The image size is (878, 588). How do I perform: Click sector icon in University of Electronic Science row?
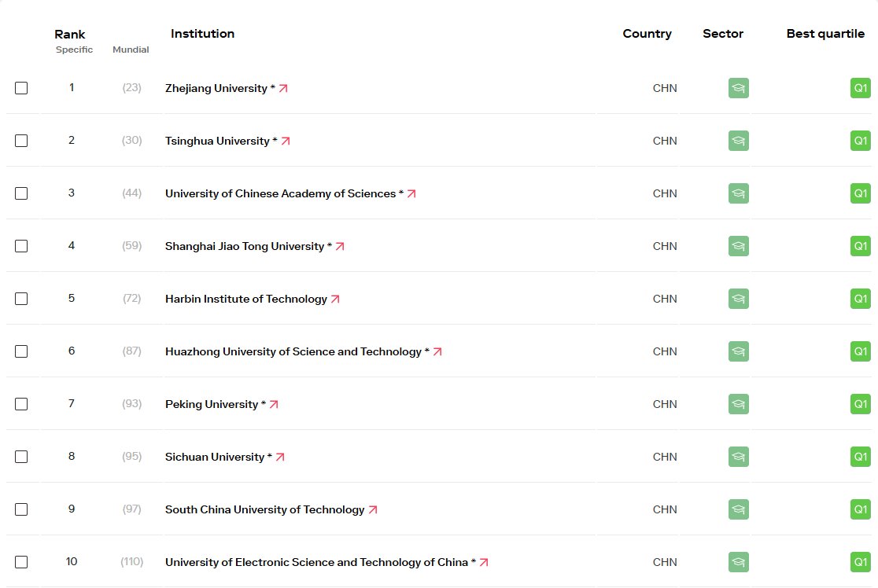coord(739,562)
